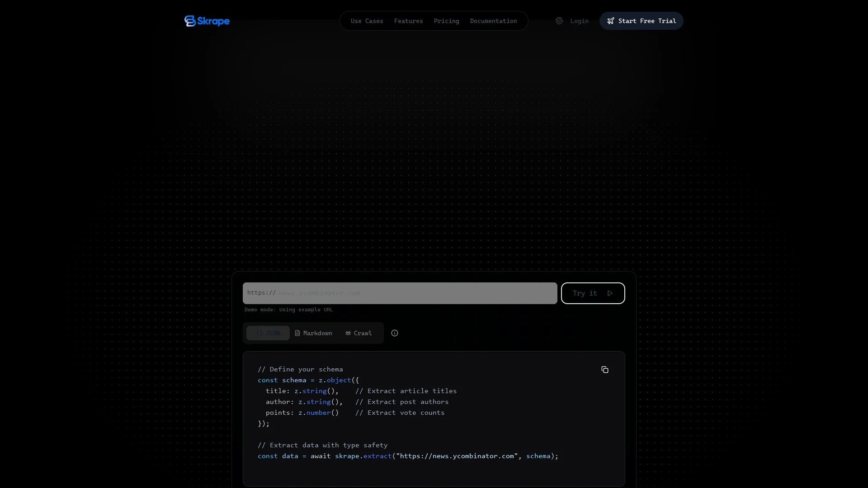Click the spider icon on the Crawl tab
Screen dimensions: 868x488
tap(348, 333)
